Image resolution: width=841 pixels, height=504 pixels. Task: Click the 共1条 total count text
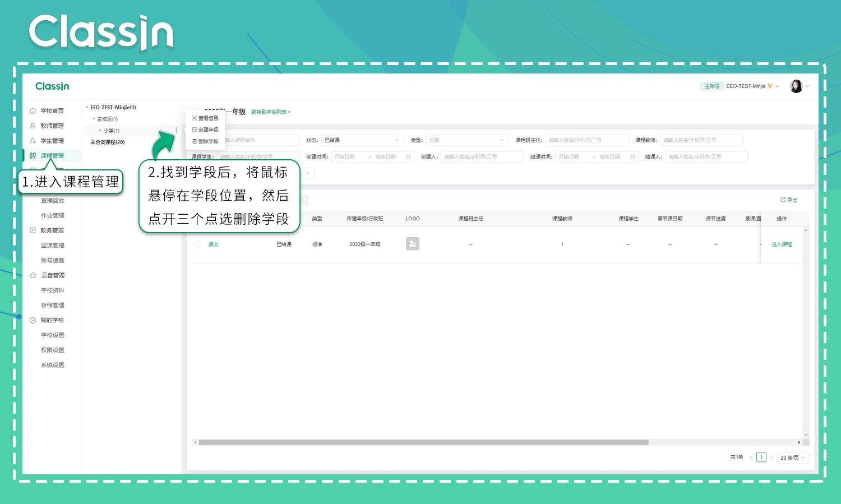tap(737, 457)
